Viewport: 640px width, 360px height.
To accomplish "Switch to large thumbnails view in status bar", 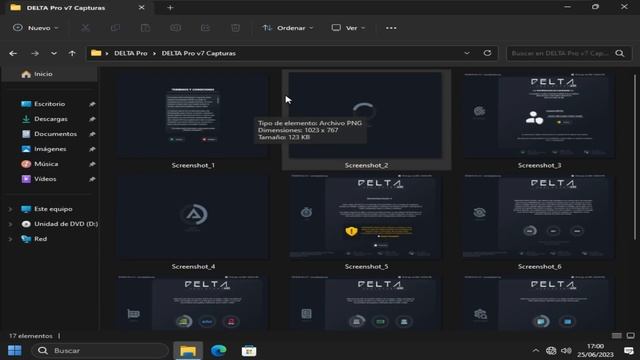I will pyautogui.click(x=630, y=336).
